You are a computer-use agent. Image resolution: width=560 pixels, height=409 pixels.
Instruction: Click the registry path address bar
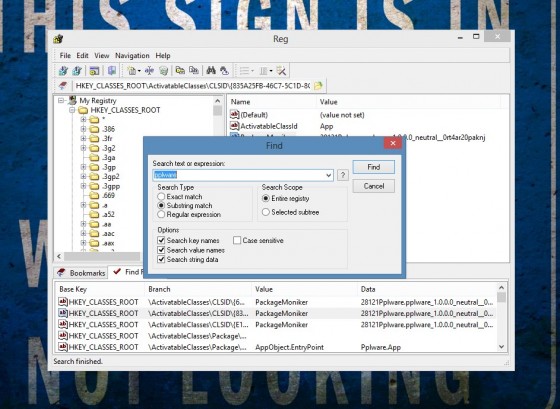tap(192, 86)
